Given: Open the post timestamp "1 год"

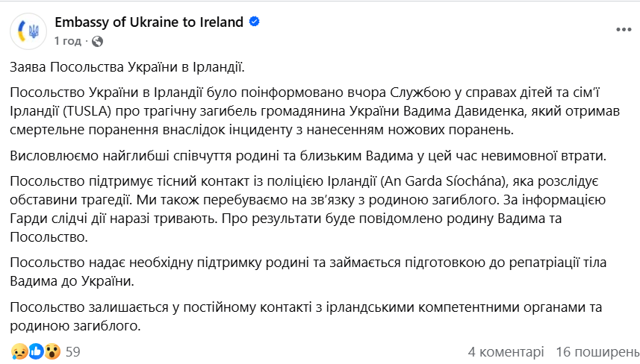Looking at the screenshot, I should point(68,40).
